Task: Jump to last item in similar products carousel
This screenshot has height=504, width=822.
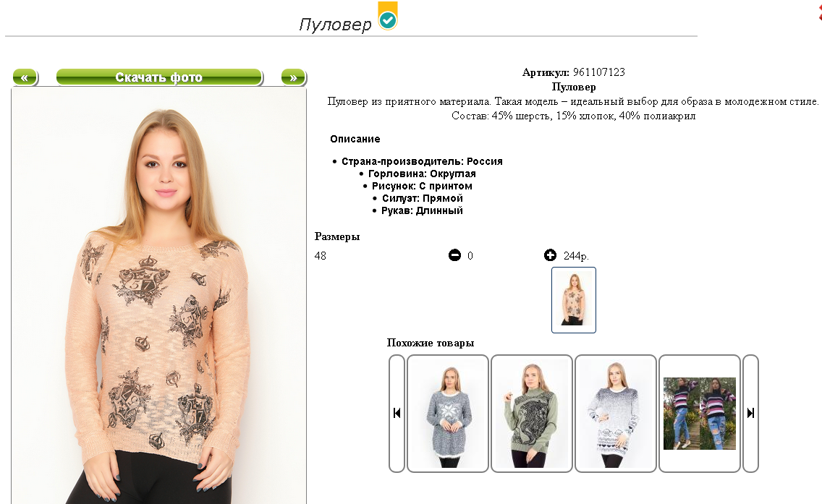Action: coord(750,414)
